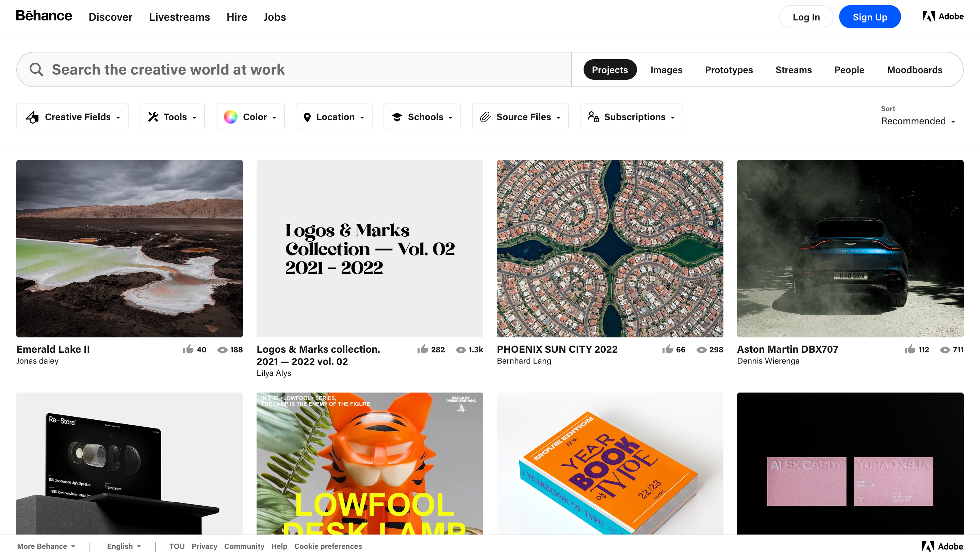Toggle appreciation thumbs-up on Emerald Lake II
The height and width of the screenshot is (557, 980).
189,349
